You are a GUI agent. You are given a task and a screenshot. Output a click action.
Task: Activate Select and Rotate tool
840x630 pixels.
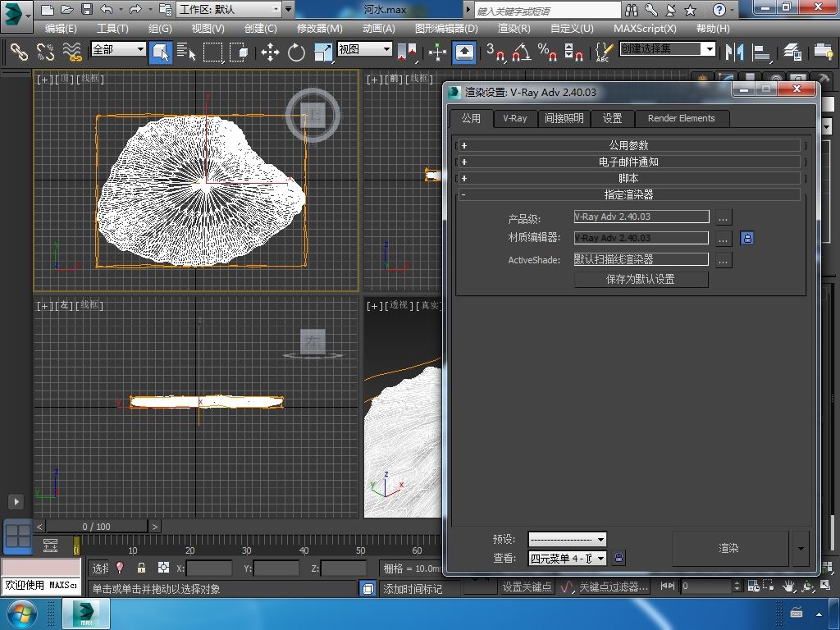[x=296, y=52]
